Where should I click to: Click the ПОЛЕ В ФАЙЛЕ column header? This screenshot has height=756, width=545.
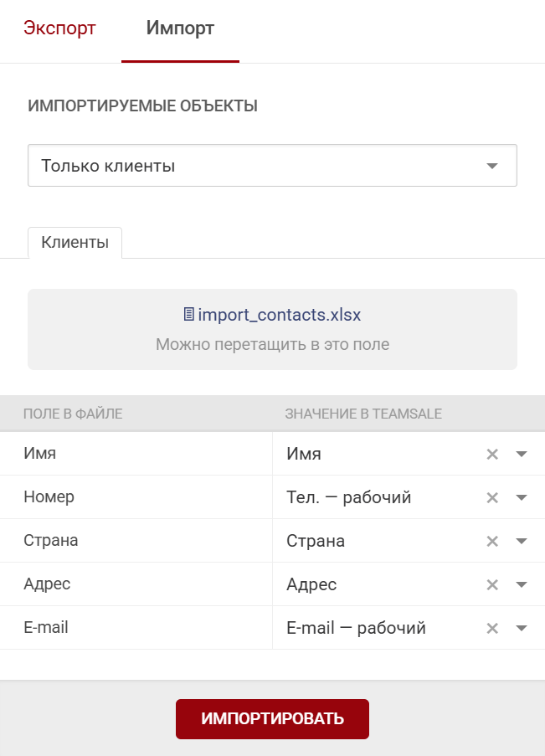tap(73, 414)
